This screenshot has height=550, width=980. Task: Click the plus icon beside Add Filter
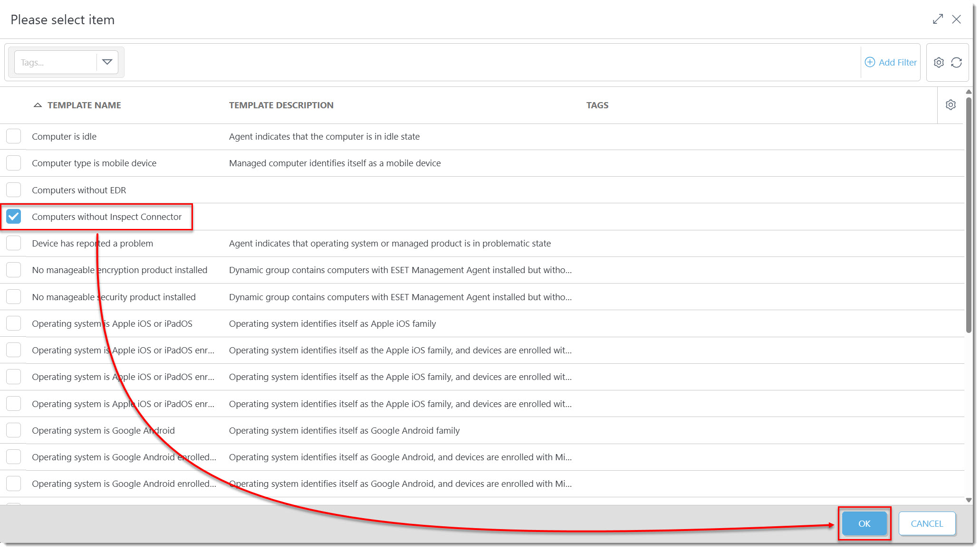(x=870, y=62)
